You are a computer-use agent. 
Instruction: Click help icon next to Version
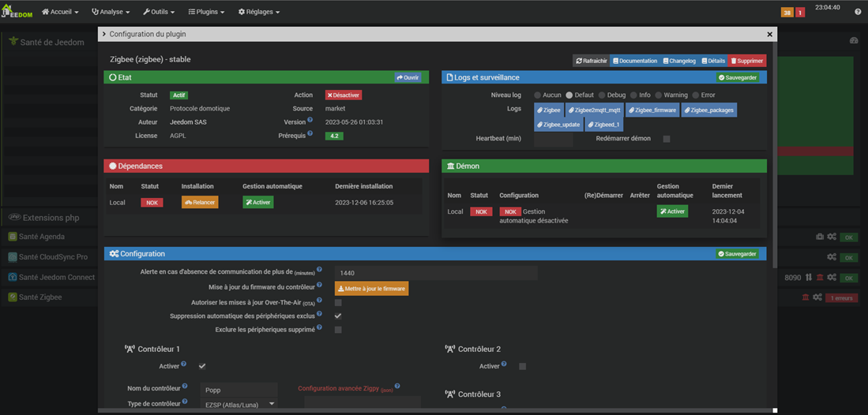click(x=310, y=119)
